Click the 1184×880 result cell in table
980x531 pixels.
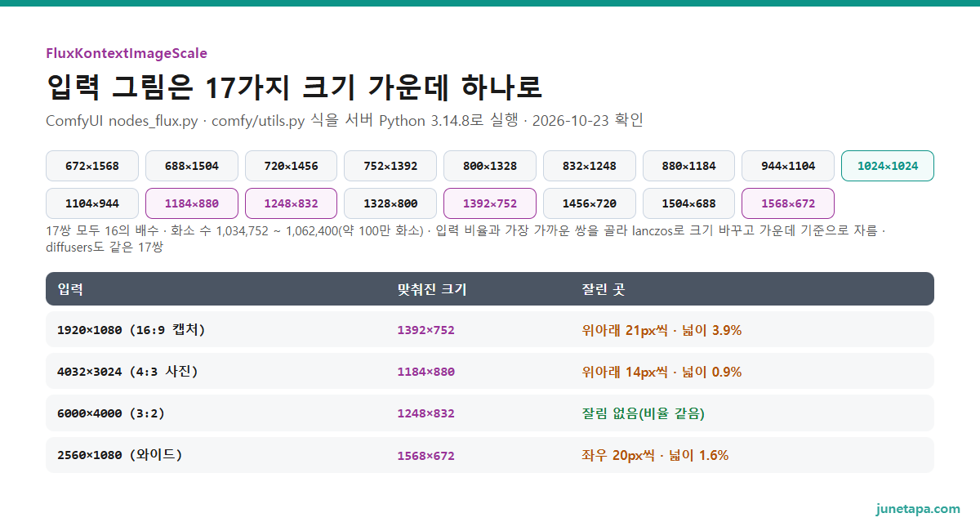(425, 372)
